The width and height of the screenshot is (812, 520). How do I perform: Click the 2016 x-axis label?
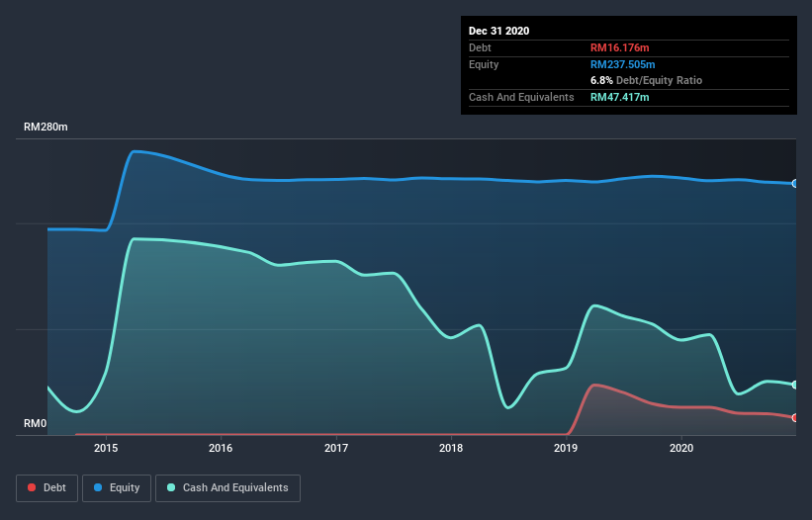[221, 448]
